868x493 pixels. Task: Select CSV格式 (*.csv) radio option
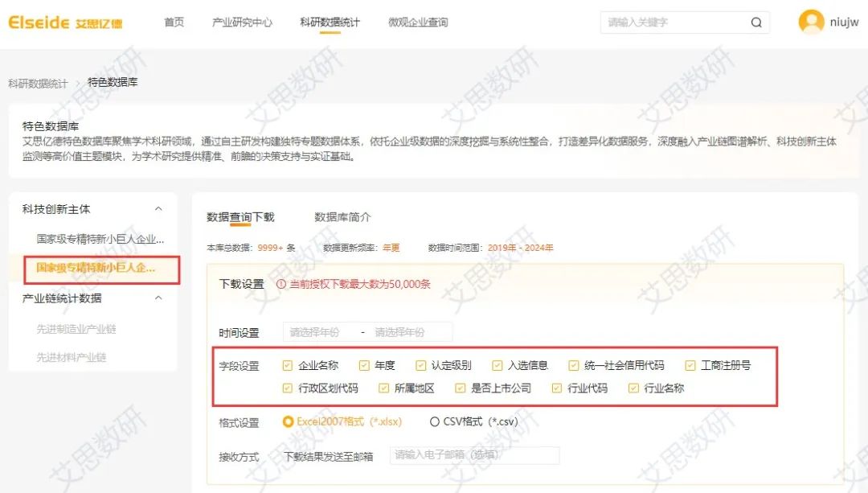435,421
